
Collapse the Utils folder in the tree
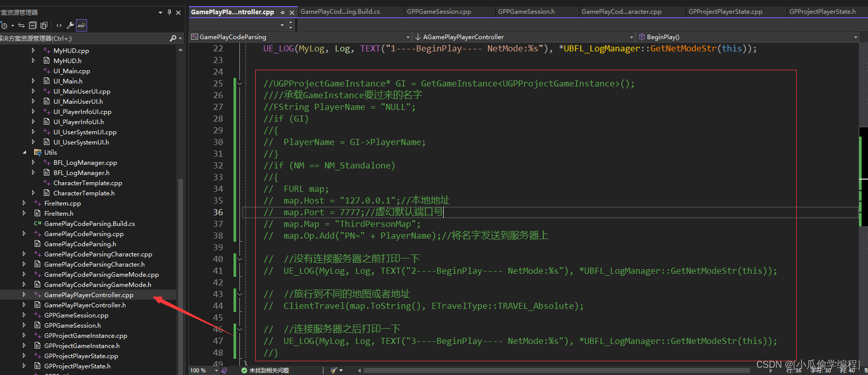pyautogui.click(x=24, y=152)
